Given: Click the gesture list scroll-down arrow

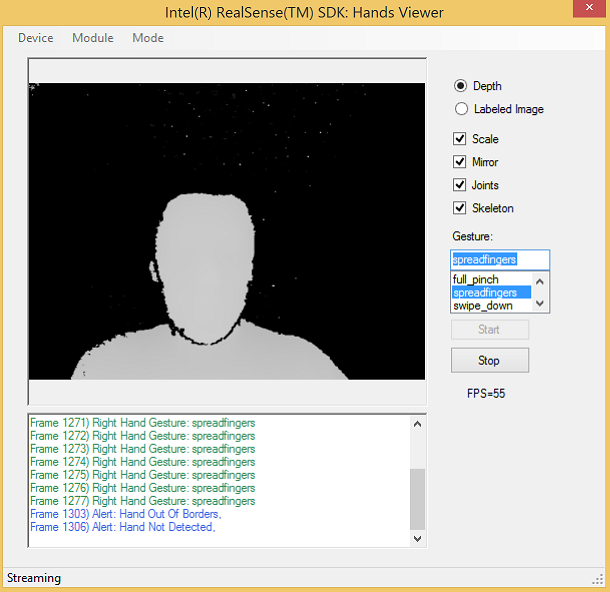Looking at the screenshot, I should (x=541, y=304).
